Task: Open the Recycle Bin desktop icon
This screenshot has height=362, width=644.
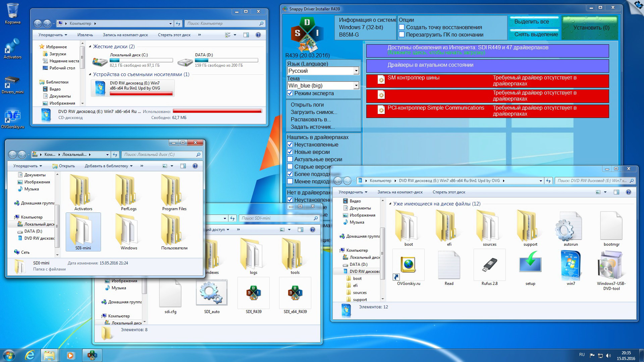Action: tap(13, 13)
